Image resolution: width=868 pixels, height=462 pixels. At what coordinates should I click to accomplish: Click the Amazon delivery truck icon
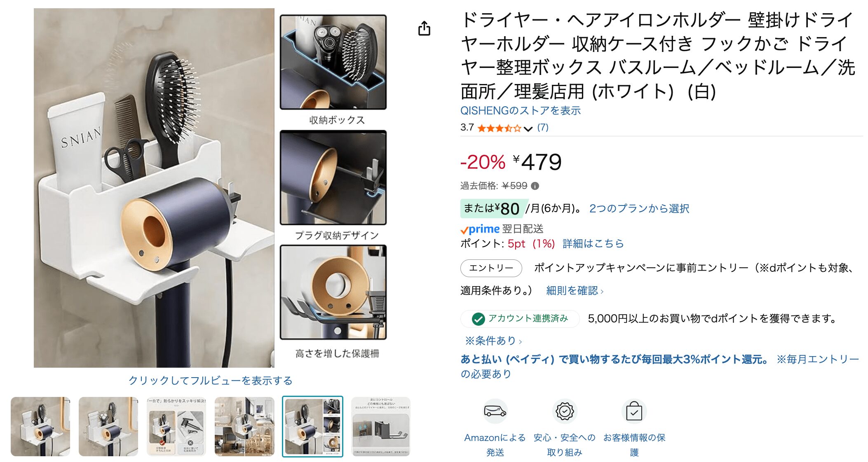[495, 411]
